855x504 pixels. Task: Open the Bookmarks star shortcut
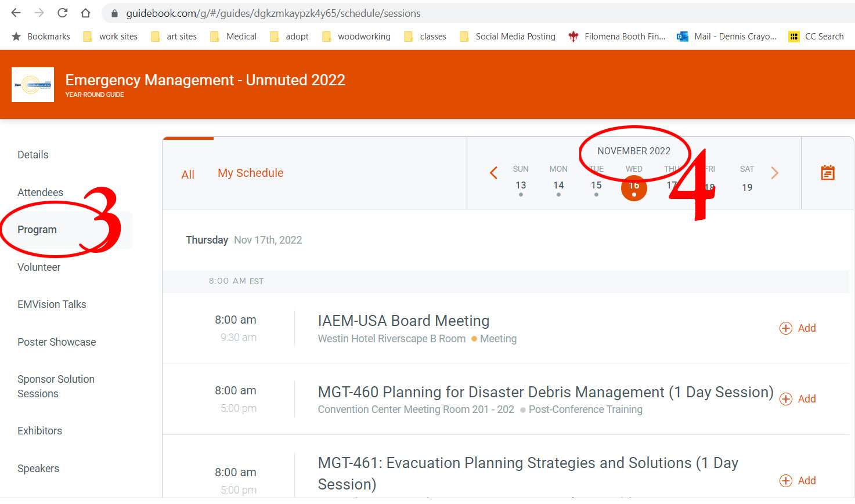41,37
